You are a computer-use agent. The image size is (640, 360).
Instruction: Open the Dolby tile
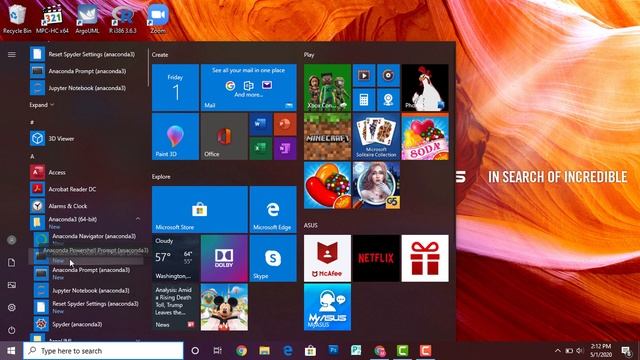pyautogui.click(x=224, y=258)
